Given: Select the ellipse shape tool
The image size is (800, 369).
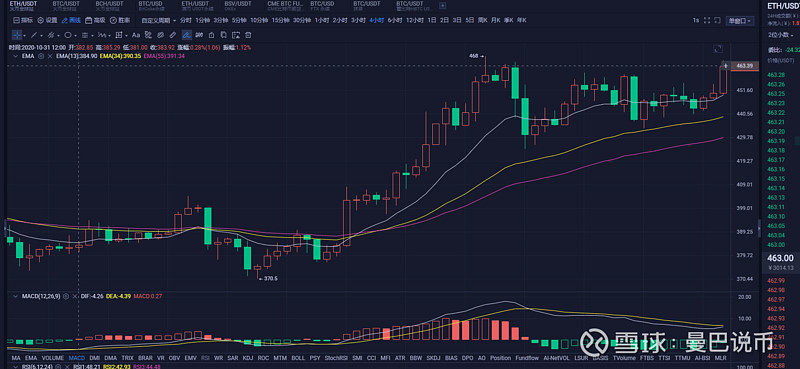Looking at the screenshot, I should point(68,35).
